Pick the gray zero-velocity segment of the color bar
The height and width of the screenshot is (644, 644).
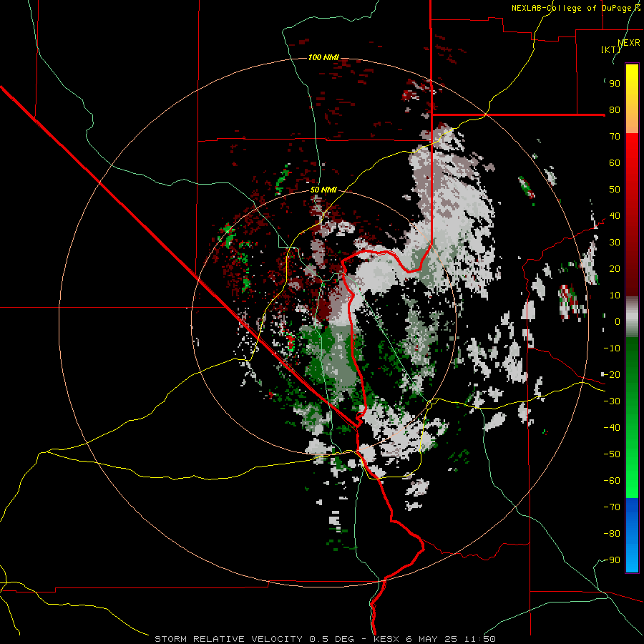(x=632, y=317)
